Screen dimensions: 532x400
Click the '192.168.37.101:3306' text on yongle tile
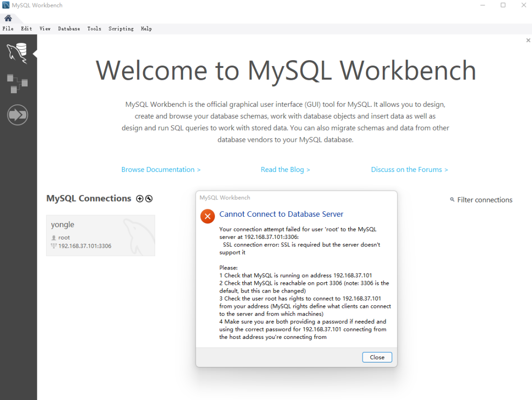click(85, 246)
